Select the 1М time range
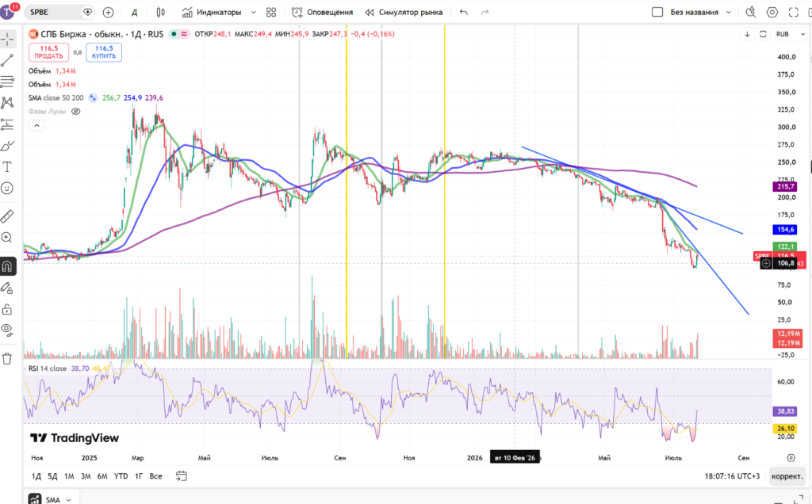The height and width of the screenshot is (504, 812). pos(69,476)
